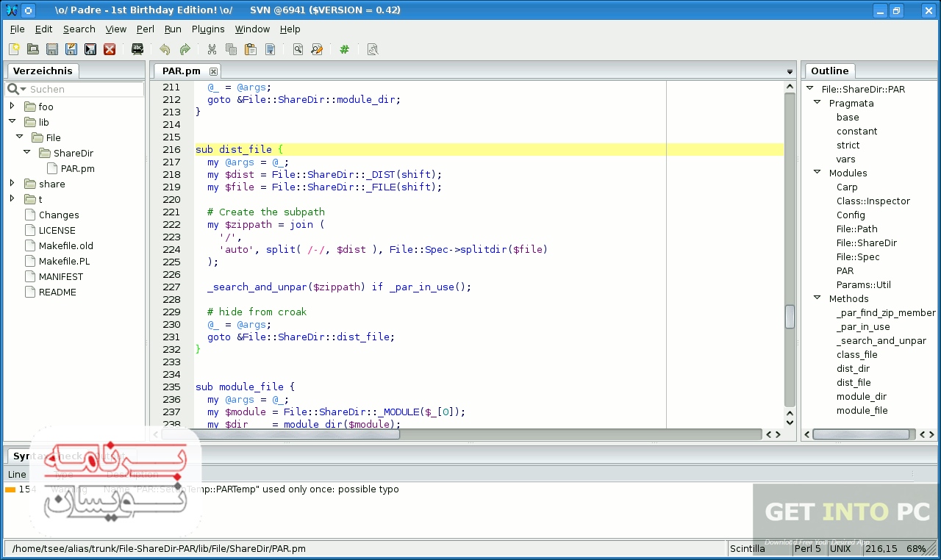The height and width of the screenshot is (560, 941).
Task: Click the Padre butterfly title bar icon
Action: [11, 10]
